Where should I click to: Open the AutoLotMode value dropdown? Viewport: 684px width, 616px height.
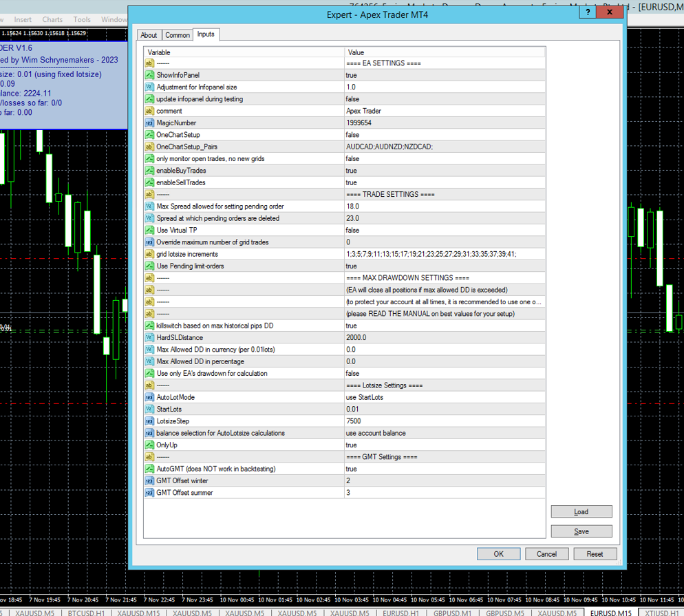tap(444, 397)
